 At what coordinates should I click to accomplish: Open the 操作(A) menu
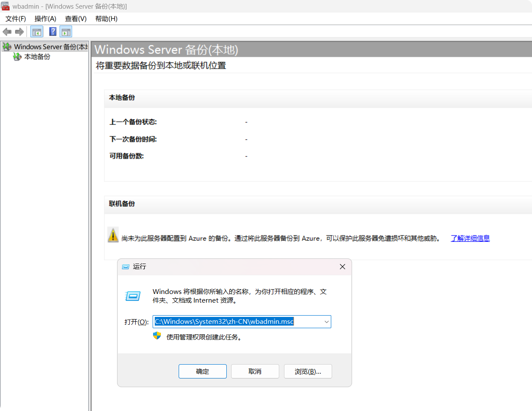pyautogui.click(x=46, y=19)
